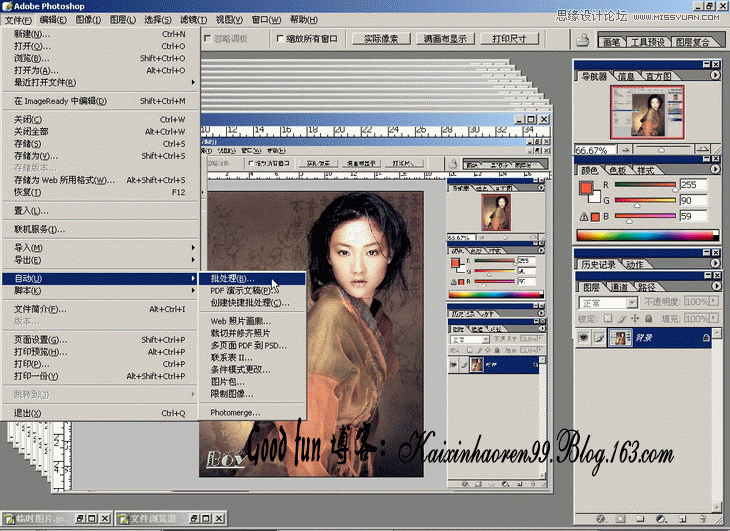Restore the 文件浏览器 minimized window

(x=194, y=518)
